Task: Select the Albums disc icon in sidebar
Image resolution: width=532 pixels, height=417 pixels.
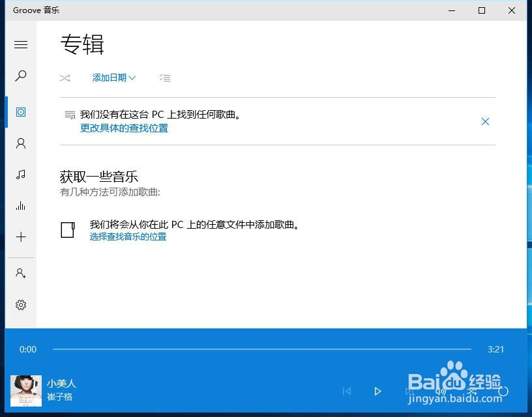Action: coord(21,112)
